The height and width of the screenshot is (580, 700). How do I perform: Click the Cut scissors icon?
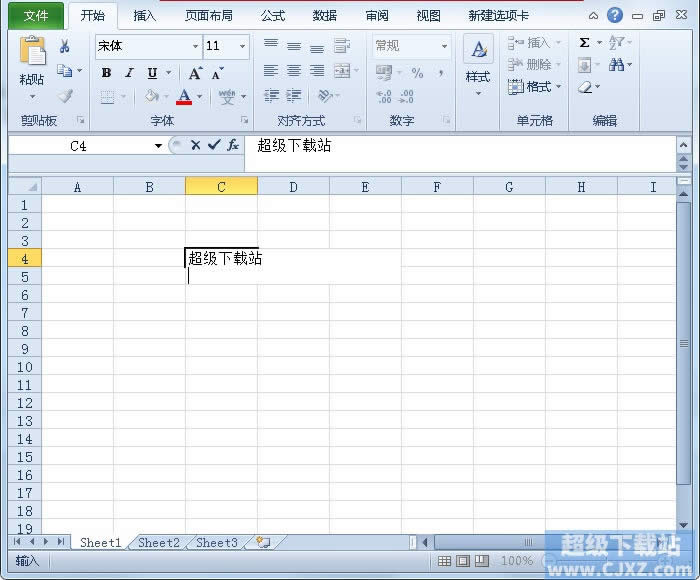(65, 46)
